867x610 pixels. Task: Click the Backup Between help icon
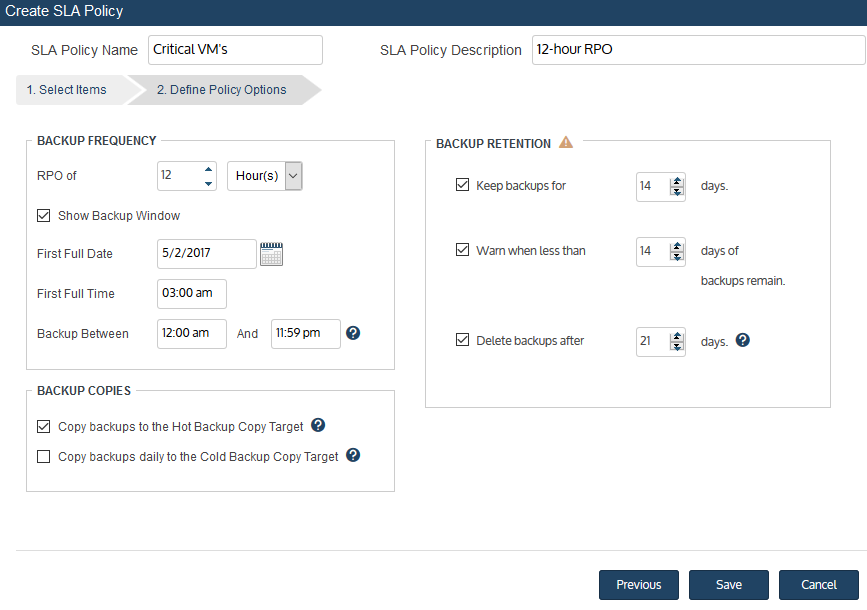tap(353, 333)
